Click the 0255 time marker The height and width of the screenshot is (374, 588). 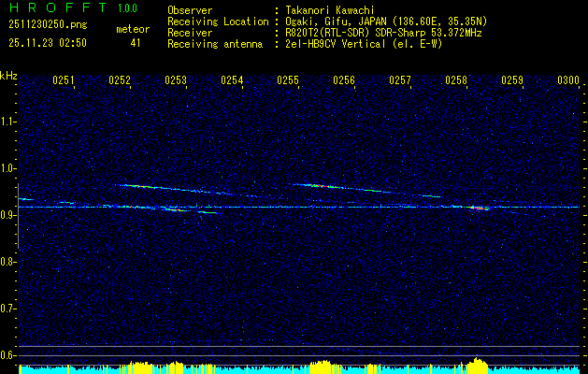(x=288, y=80)
